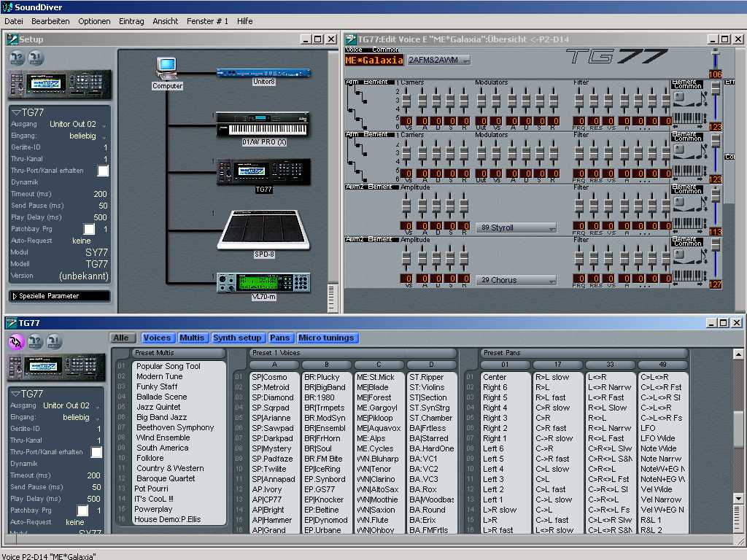The height and width of the screenshot is (560, 747).
Task: Open the Datei menu
Action: coord(13,21)
